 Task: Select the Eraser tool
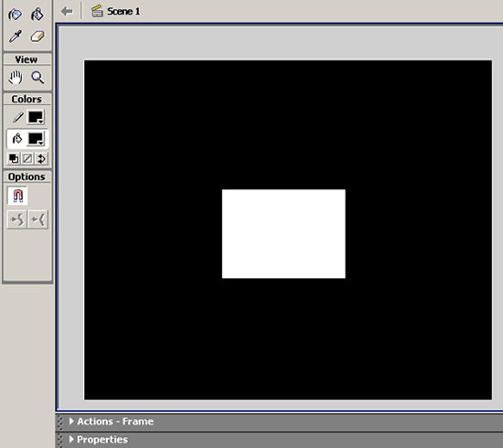(37, 37)
